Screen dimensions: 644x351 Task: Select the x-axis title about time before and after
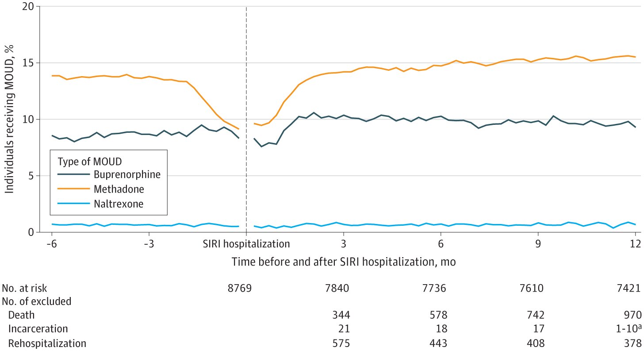coord(344,262)
